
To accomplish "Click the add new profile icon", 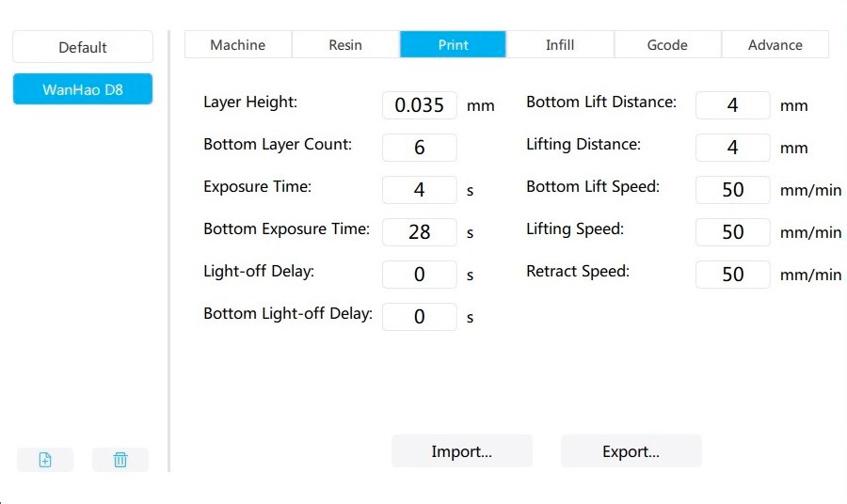I will point(45,460).
